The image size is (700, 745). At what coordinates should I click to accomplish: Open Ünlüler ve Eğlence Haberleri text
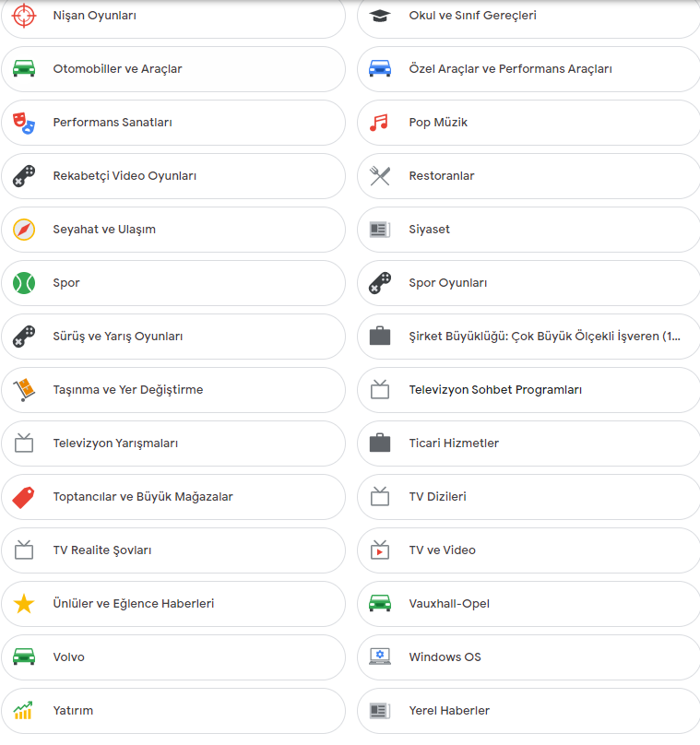[x=134, y=603]
